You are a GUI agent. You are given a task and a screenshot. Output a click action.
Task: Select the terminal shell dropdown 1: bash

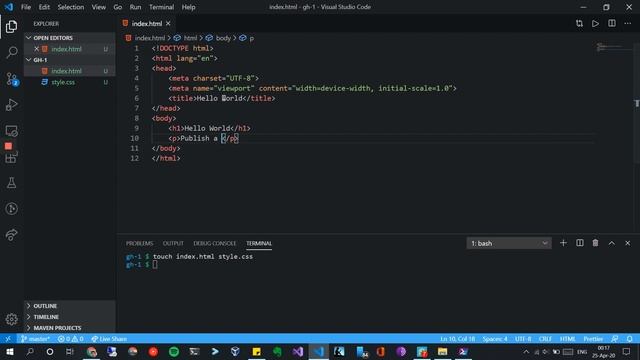(x=509, y=243)
